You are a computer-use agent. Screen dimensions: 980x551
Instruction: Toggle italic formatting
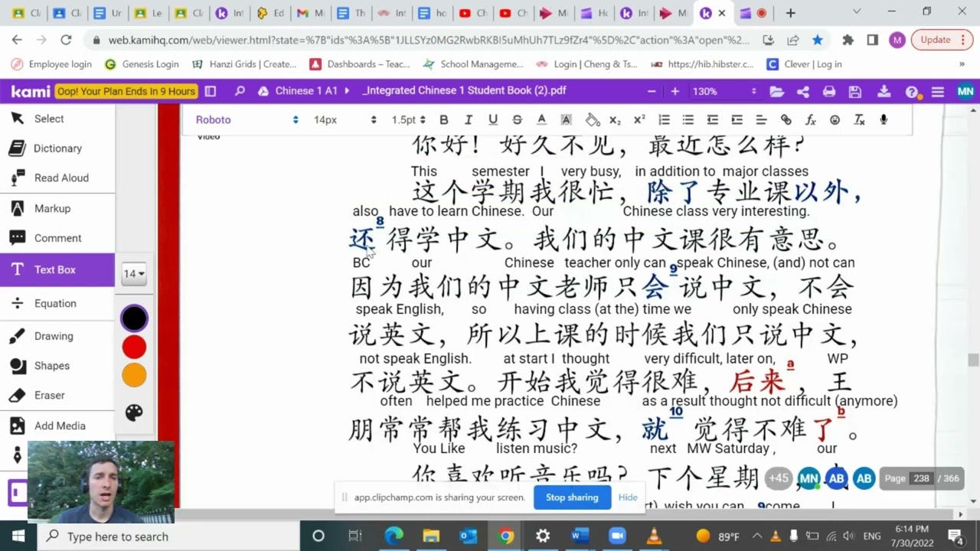click(469, 120)
